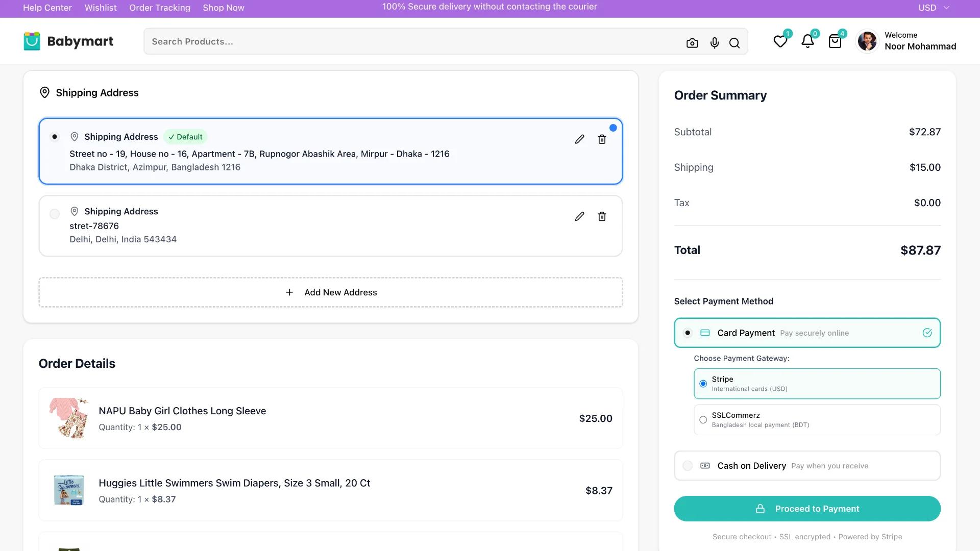This screenshot has height=551, width=980.
Task: Open Noor Mohammad profile menu
Action: (906, 41)
